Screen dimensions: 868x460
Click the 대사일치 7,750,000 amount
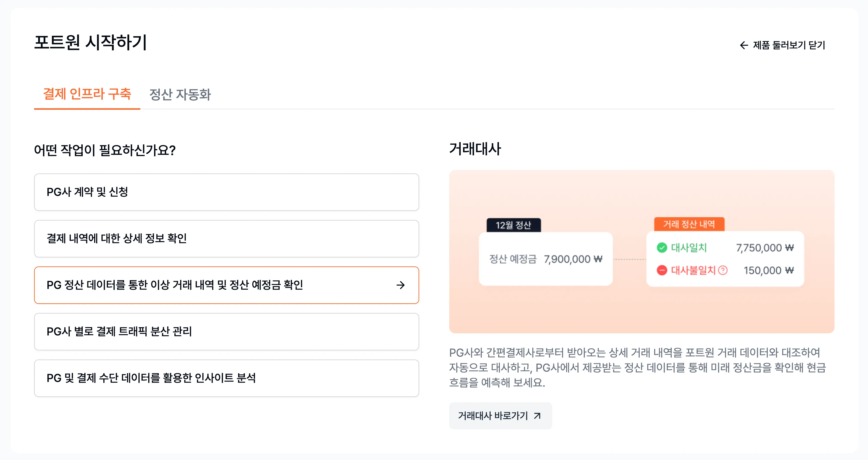[x=765, y=248]
